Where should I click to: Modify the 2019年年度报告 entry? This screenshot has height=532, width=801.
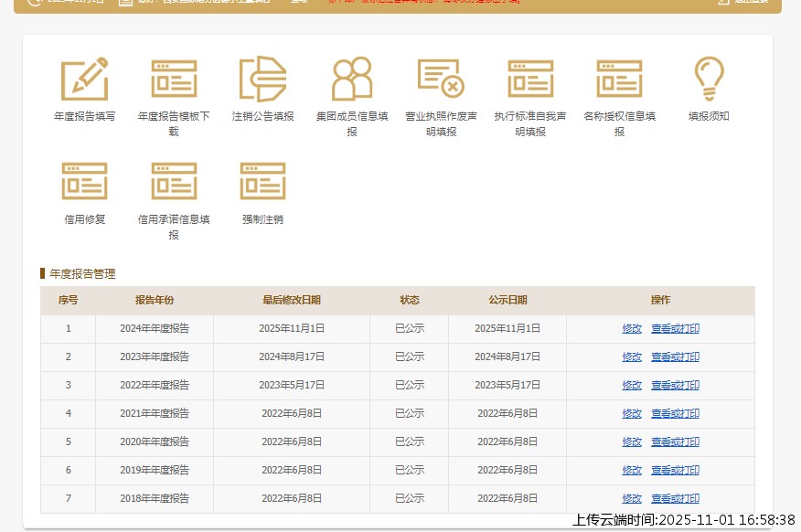pos(632,471)
